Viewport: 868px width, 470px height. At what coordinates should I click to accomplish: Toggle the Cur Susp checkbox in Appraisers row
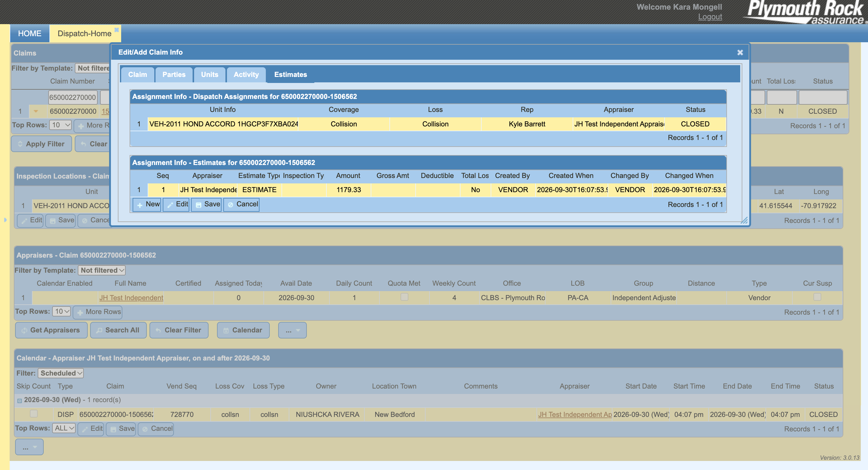pyautogui.click(x=817, y=297)
